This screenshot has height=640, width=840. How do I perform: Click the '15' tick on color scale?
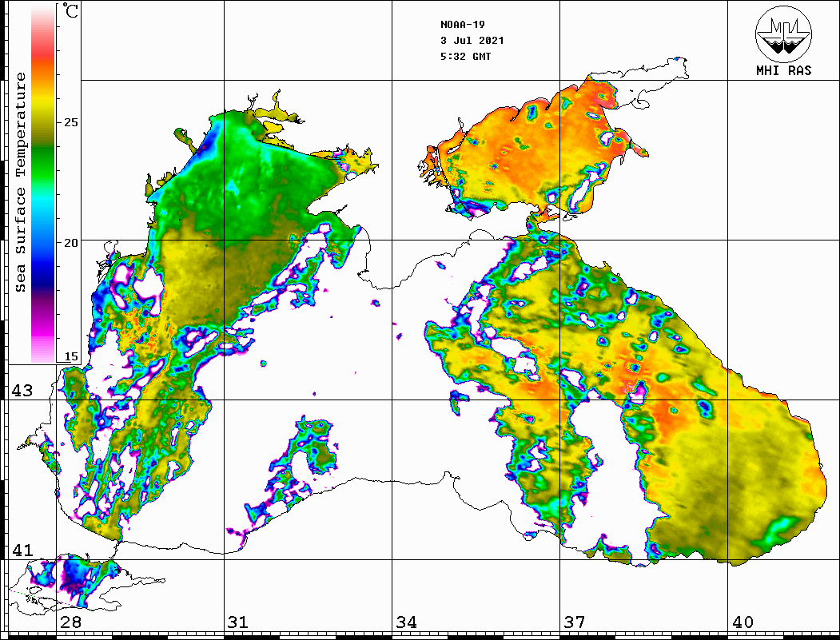(x=70, y=356)
